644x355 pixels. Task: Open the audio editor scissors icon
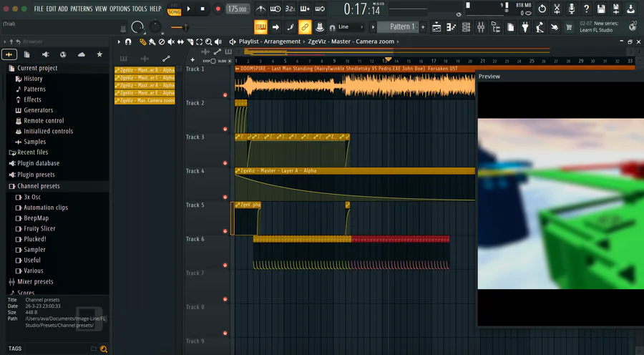click(x=557, y=9)
